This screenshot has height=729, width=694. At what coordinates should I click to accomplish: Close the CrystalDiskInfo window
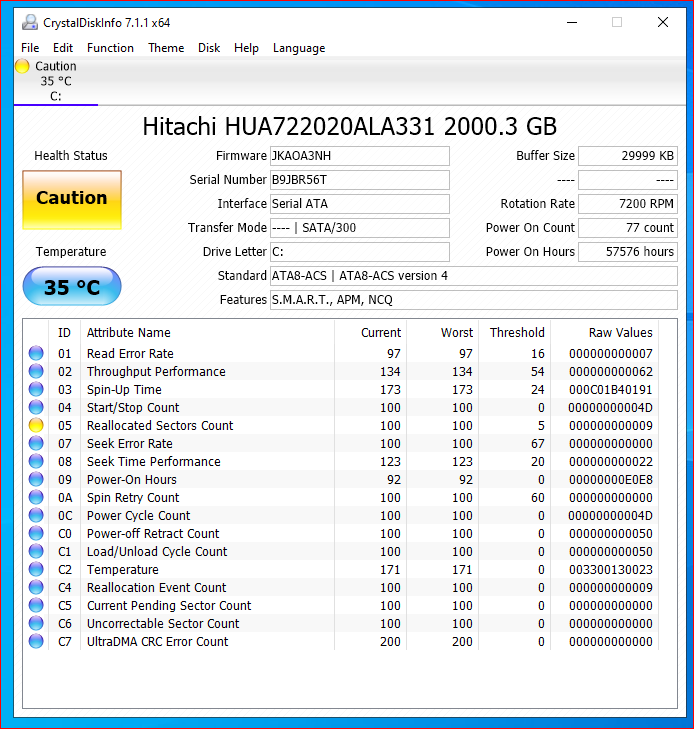663,22
